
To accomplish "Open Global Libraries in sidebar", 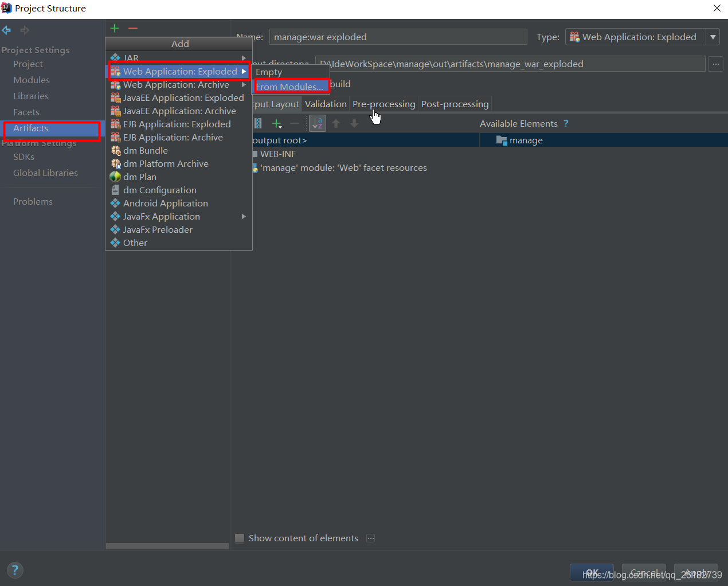I will pos(45,173).
